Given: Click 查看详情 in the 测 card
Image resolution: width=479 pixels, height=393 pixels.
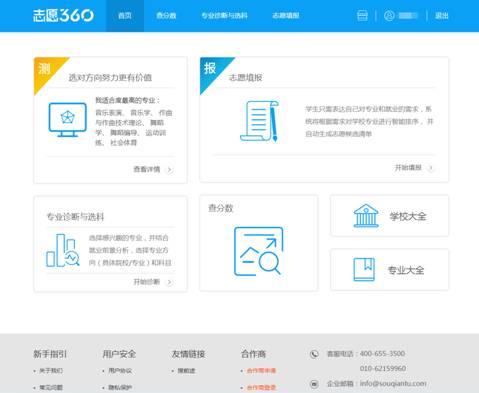Looking at the screenshot, I should tap(147, 169).
